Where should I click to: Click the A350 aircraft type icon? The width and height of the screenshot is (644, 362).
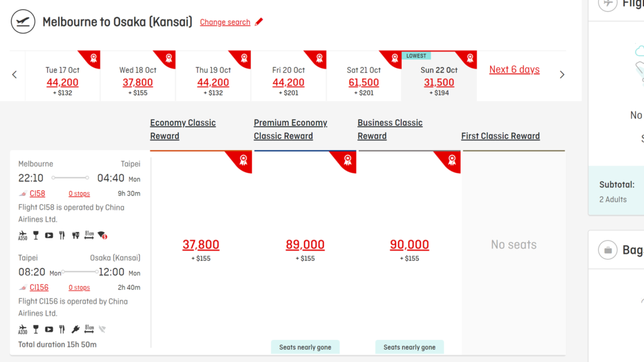(22, 235)
